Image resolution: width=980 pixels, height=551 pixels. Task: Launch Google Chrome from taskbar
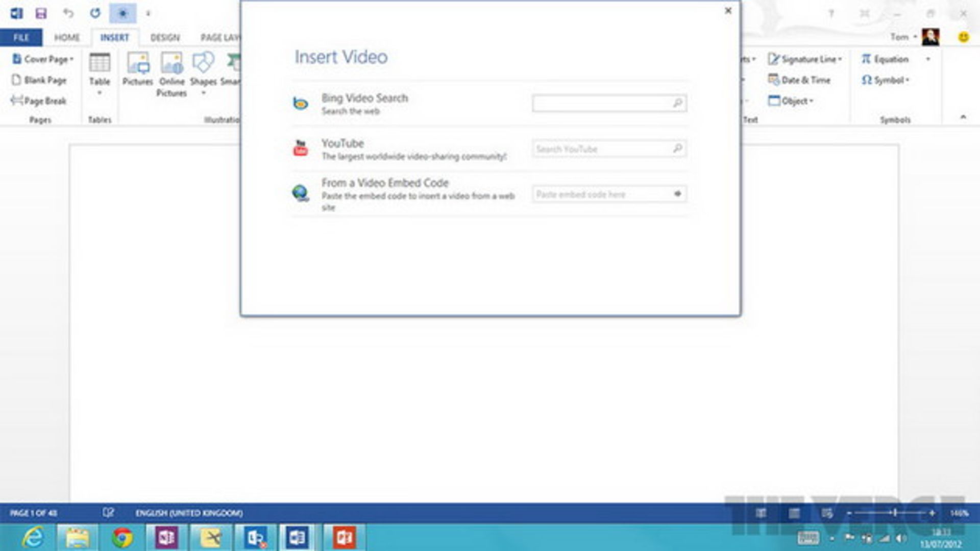pos(122,537)
